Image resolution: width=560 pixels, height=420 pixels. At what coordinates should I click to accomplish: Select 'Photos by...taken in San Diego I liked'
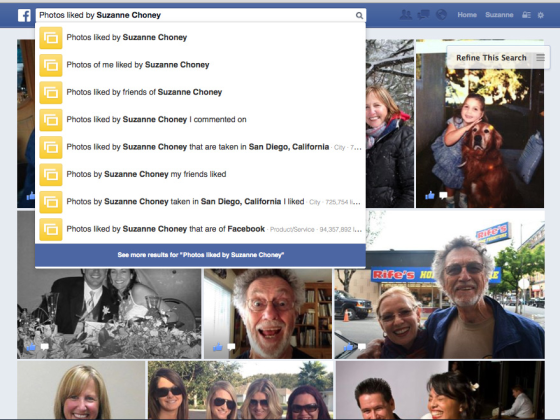200,202
